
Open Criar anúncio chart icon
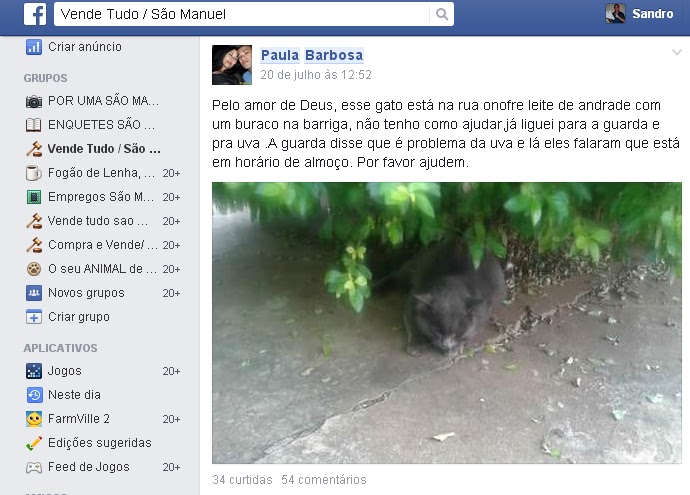(34, 47)
